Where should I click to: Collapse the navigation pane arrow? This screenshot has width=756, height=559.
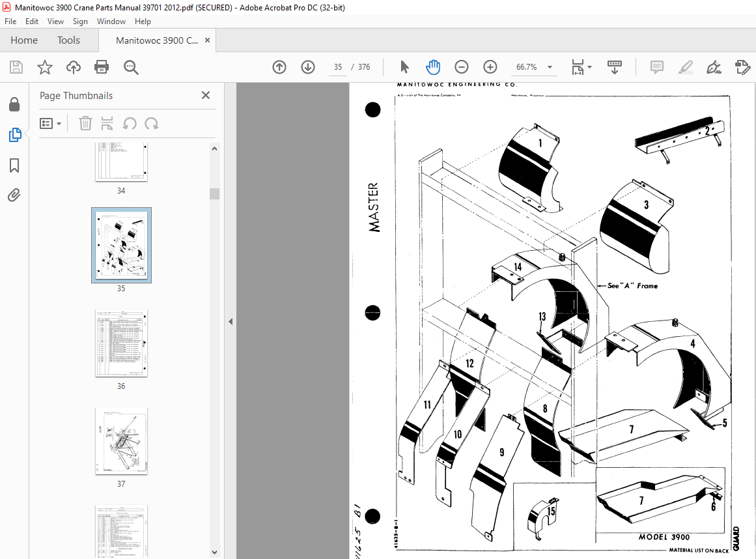pyautogui.click(x=231, y=321)
